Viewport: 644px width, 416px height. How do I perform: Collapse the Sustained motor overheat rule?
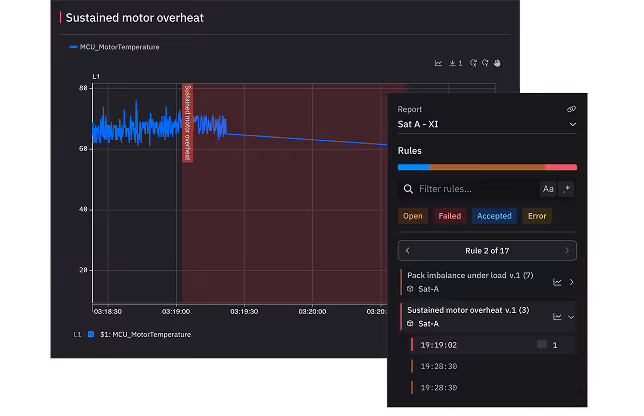point(571,317)
